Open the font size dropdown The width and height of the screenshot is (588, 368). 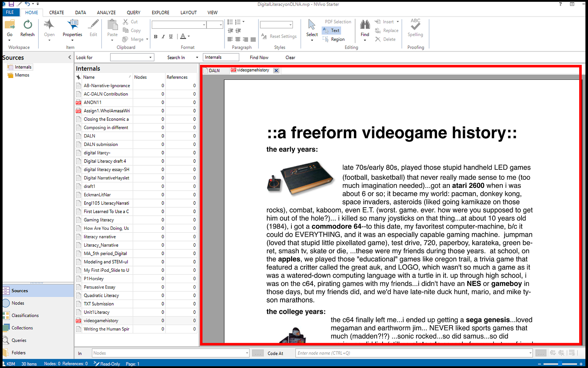click(220, 25)
